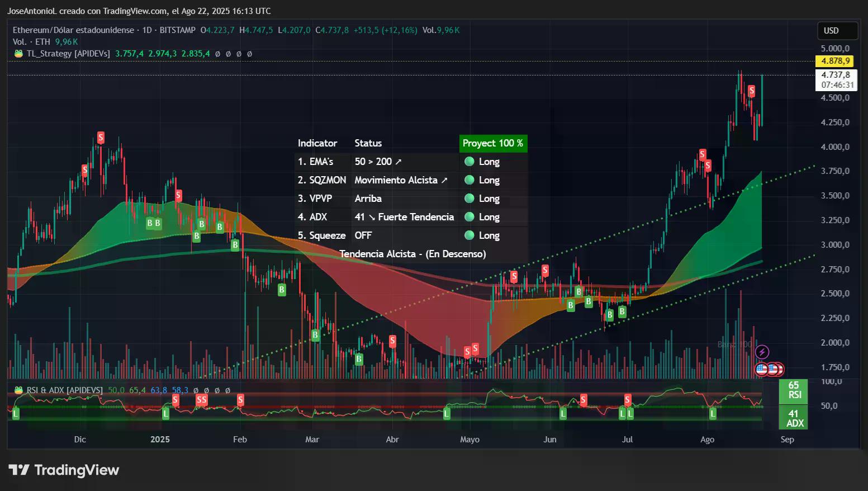Image resolution: width=868 pixels, height=491 pixels.
Task: Click the Proyect 100 % green header
Action: (x=493, y=143)
